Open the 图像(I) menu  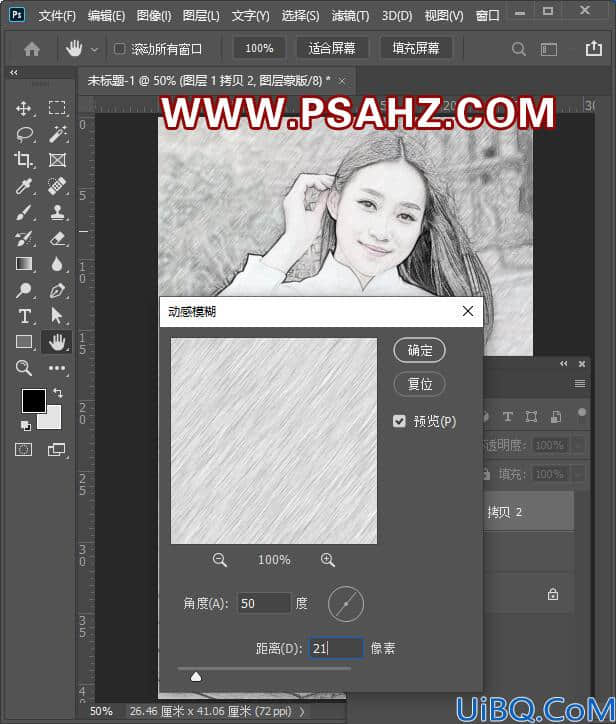[x=154, y=16]
